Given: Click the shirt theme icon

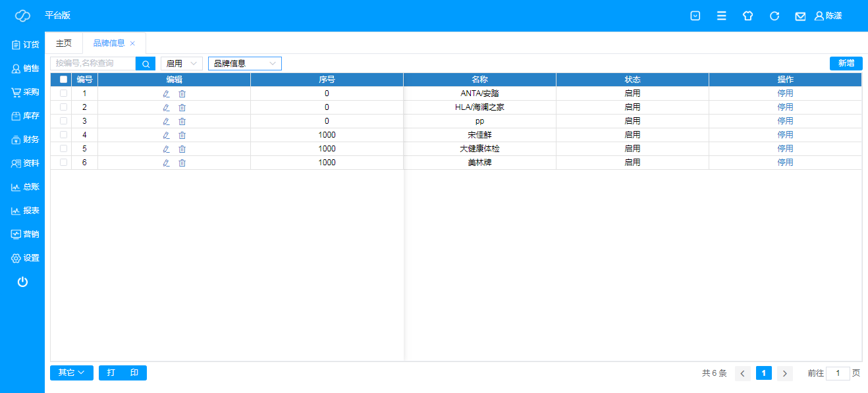Looking at the screenshot, I should coord(747,16).
